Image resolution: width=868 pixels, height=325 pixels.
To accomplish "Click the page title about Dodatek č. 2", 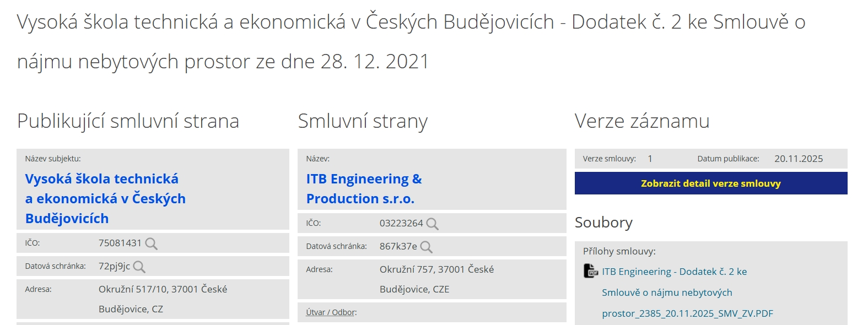I will tap(411, 41).
